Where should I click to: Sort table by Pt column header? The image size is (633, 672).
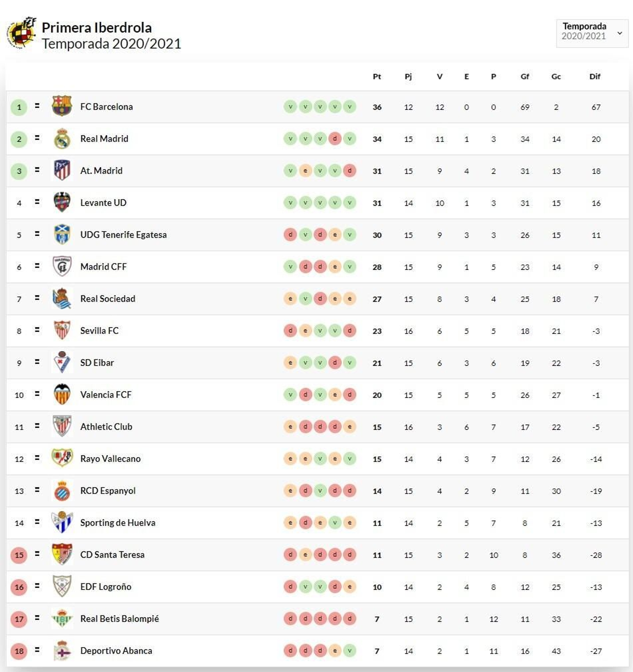(x=377, y=76)
